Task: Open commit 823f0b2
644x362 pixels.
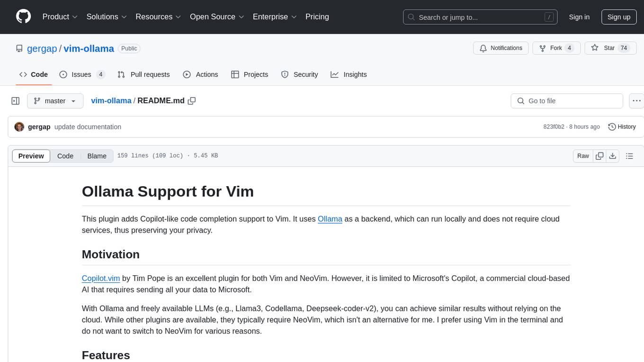Action: tap(554, 127)
